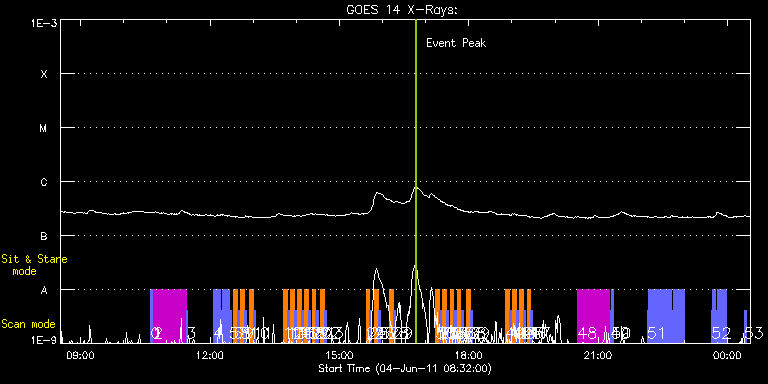Select the 'M' flare class axis label
The image size is (768, 384).
(44, 128)
